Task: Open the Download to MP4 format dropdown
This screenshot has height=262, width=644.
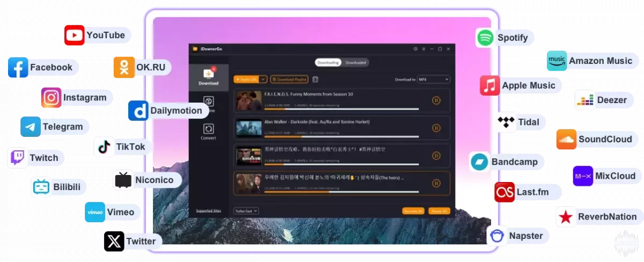Action: pyautogui.click(x=434, y=79)
